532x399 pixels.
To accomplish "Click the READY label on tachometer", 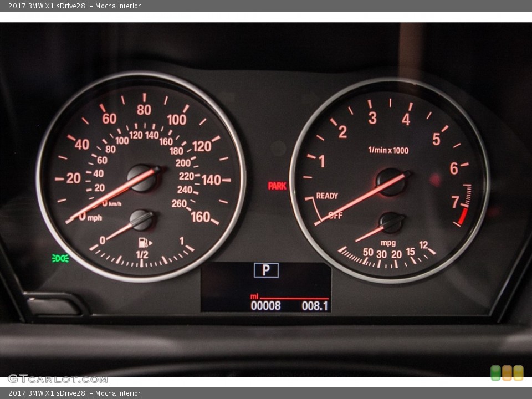I will (x=327, y=196).
